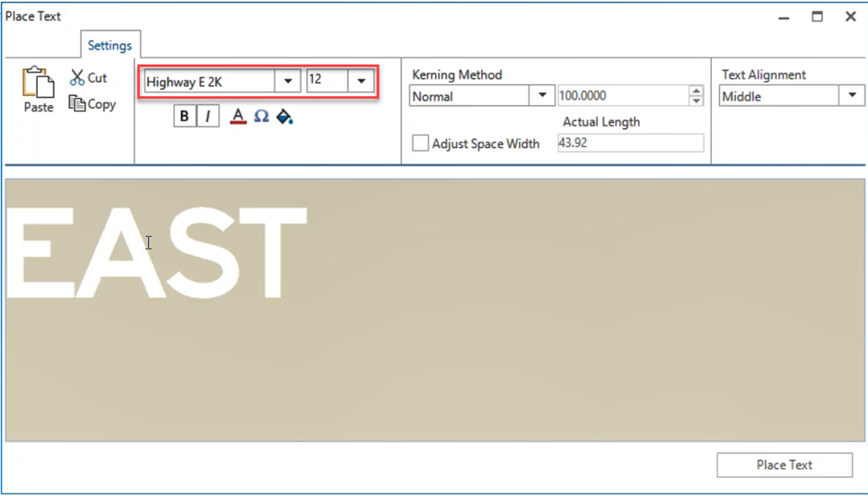Viewport: 868px width, 496px height.
Task: Insert a special symbol with Omega icon
Action: point(261,116)
